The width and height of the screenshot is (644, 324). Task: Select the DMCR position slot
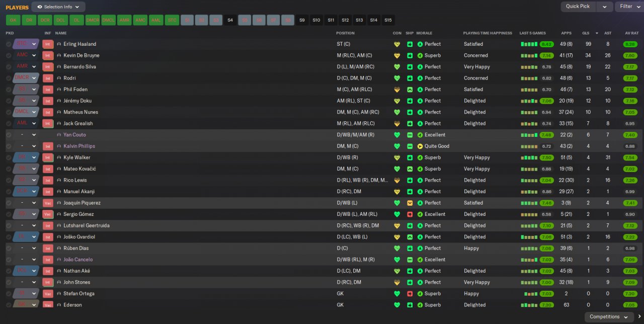coord(93,20)
